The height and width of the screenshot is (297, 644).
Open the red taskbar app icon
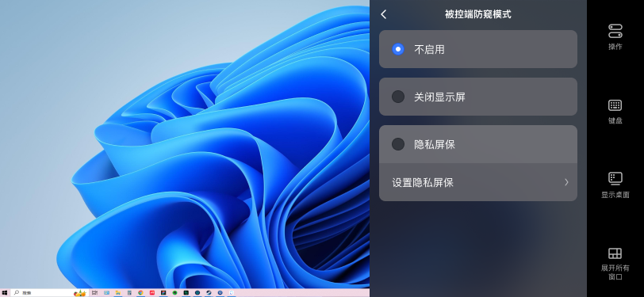152,293
